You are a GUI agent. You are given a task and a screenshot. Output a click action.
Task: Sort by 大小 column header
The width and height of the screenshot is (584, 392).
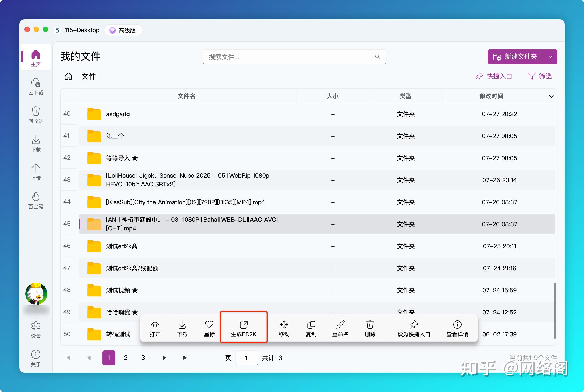coord(332,96)
